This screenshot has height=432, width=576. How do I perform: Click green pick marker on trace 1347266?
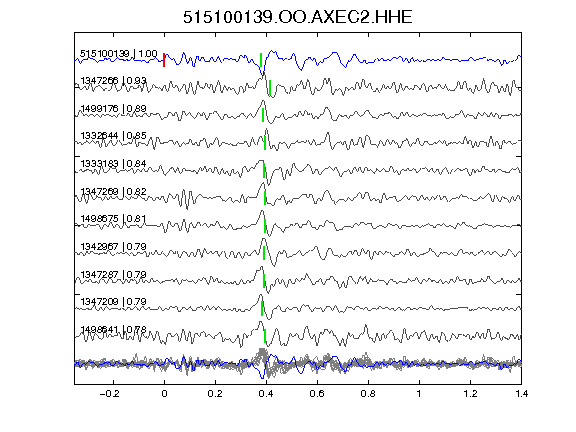click(270, 88)
